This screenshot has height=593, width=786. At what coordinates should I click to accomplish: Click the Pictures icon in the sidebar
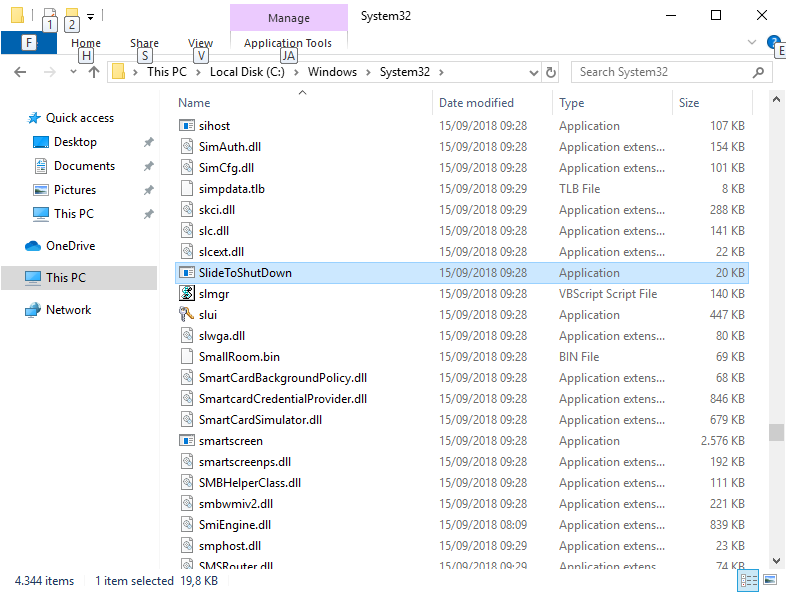41,190
